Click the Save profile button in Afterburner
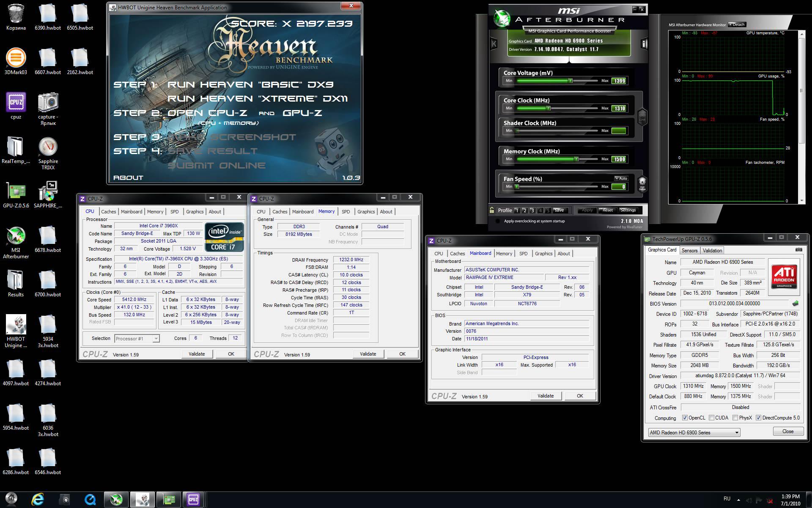Screen dimensions: 812x508 tap(559, 210)
